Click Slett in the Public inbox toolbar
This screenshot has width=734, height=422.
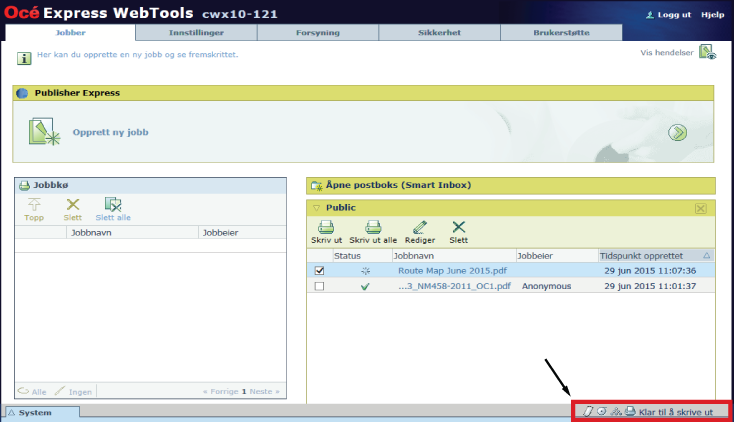coord(458,232)
